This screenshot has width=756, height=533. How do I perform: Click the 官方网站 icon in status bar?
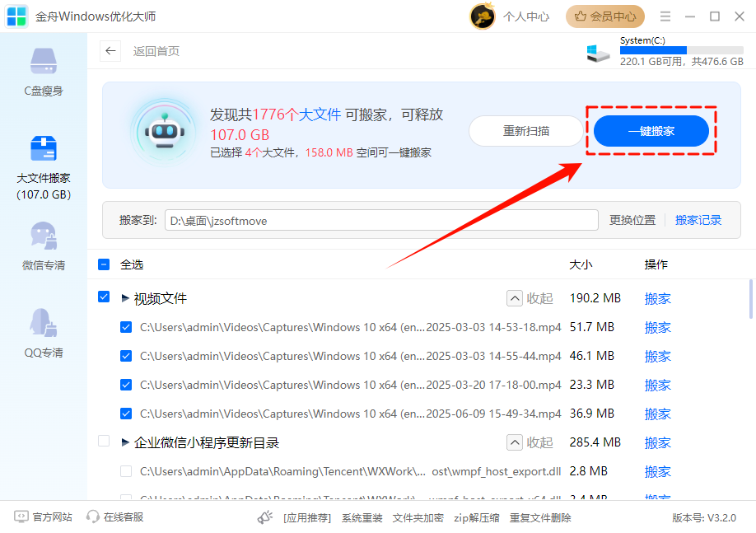[23, 517]
